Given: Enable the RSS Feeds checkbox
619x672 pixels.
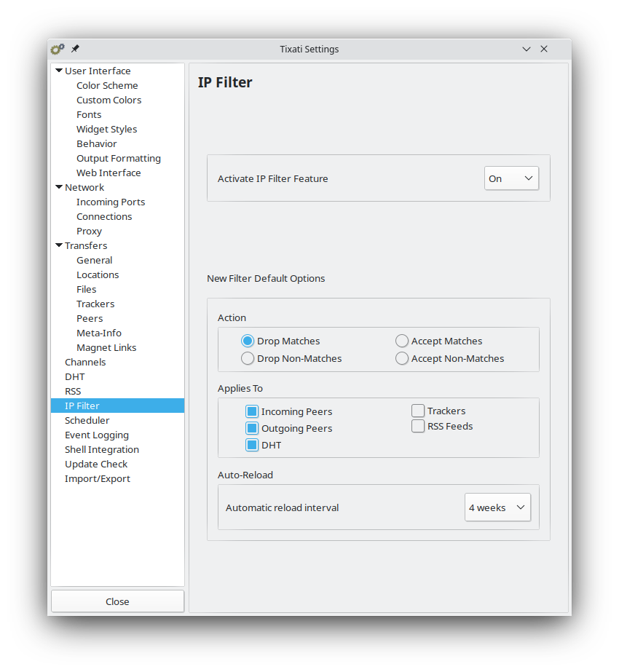Looking at the screenshot, I should pyautogui.click(x=418, y=426).
